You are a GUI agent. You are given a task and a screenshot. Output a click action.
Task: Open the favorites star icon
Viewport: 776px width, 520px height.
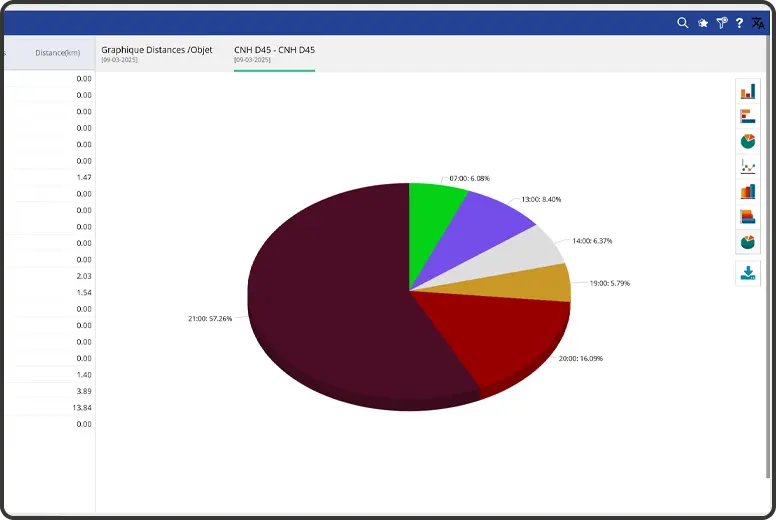(702, 23)
